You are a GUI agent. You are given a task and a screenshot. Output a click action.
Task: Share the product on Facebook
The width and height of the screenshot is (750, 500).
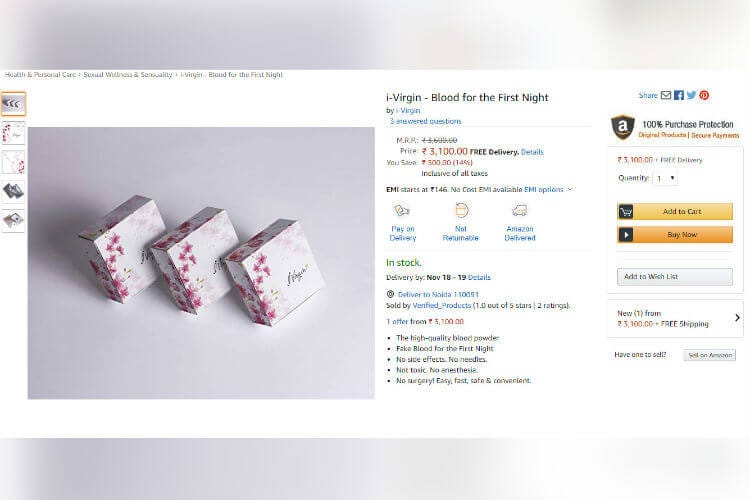tap(679, 95)
